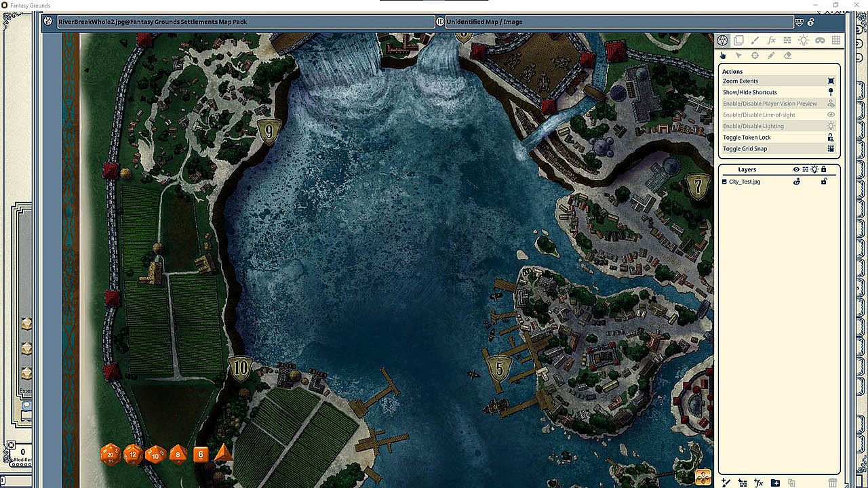The width and height of the screenshot is (868, 488).
Task: Select the paint brush tool tab
Action: click(x=755, y=41)
